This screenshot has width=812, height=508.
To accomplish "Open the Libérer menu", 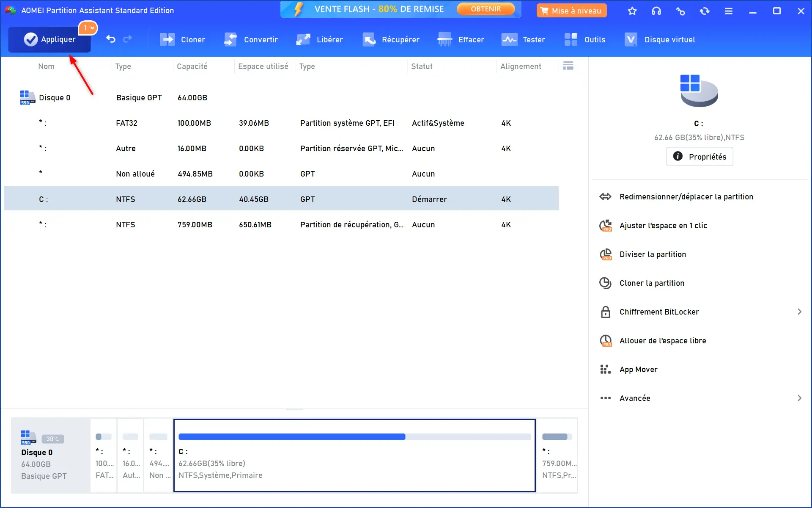I will pos(319,40).
